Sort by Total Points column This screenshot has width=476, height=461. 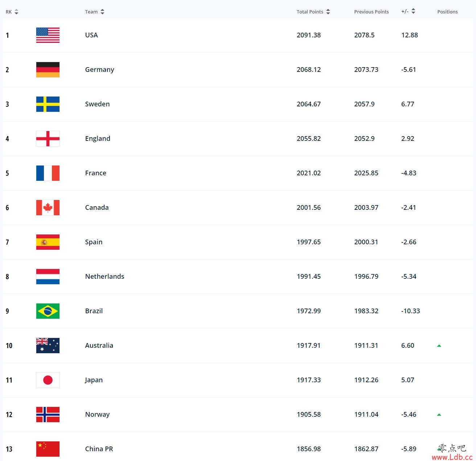313,12
